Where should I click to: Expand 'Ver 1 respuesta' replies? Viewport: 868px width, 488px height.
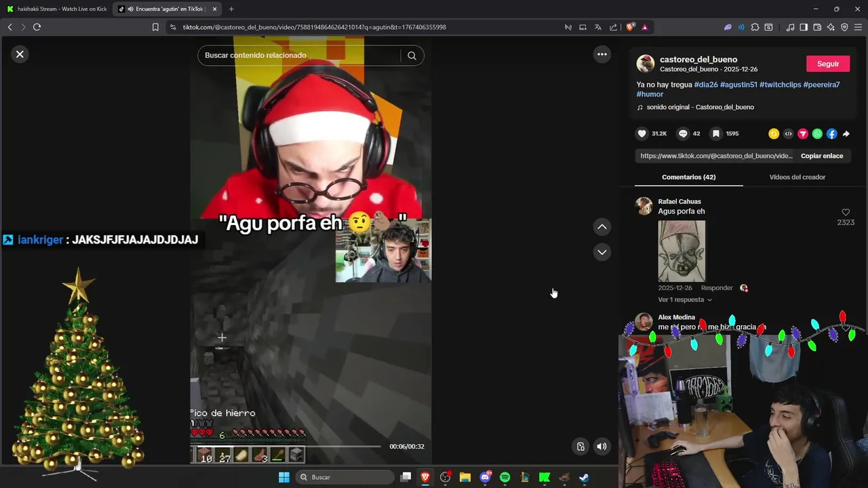(x=685, y=300)
